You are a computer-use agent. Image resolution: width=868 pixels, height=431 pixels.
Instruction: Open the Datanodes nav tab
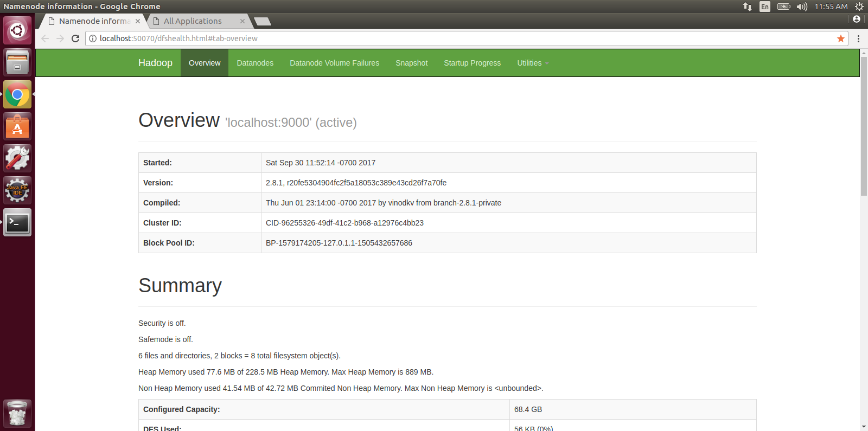[x=255, y=63]
